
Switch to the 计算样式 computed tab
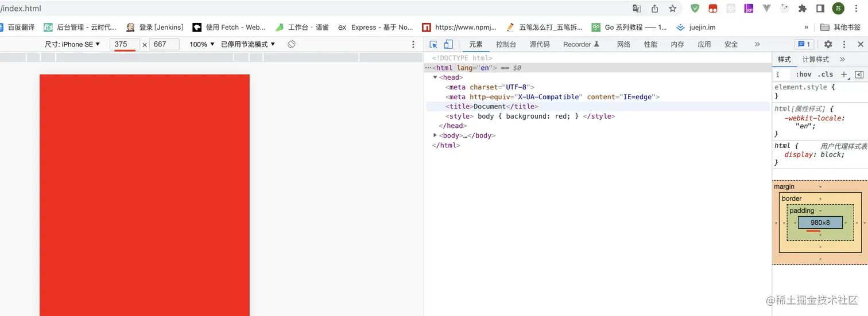816,60
